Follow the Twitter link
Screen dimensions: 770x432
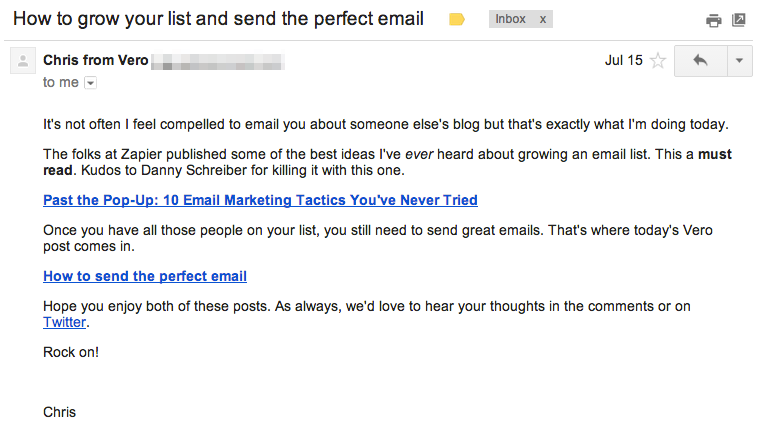65,322
